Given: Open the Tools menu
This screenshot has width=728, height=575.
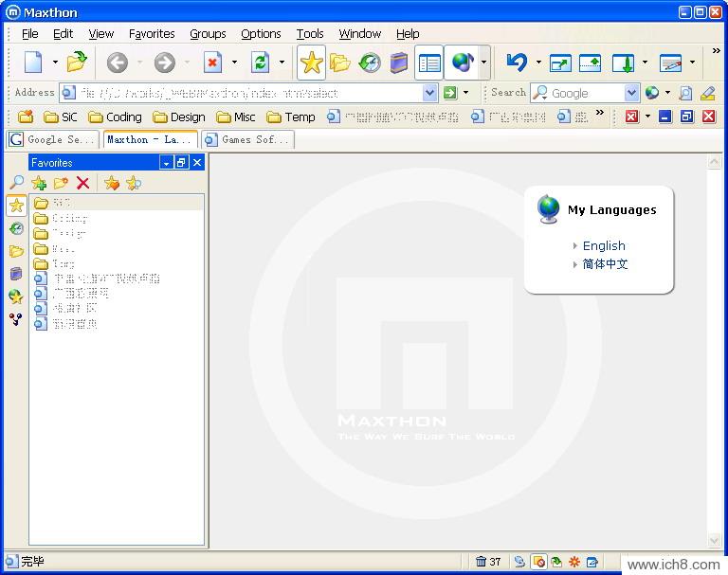Looking at the screenshot, I should [x=310, y=34].
